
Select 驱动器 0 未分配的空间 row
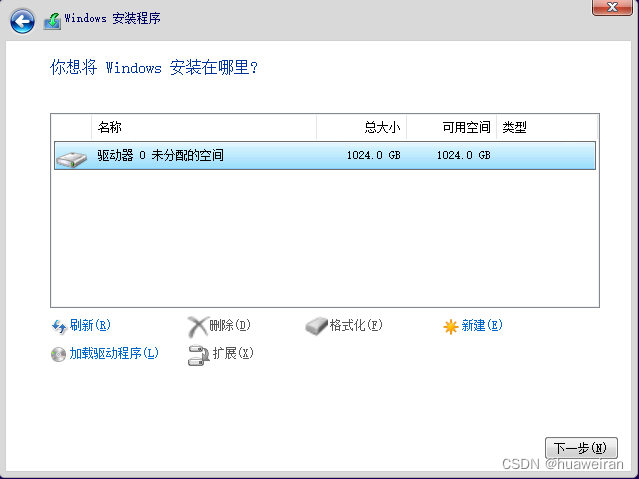[325, 155]
